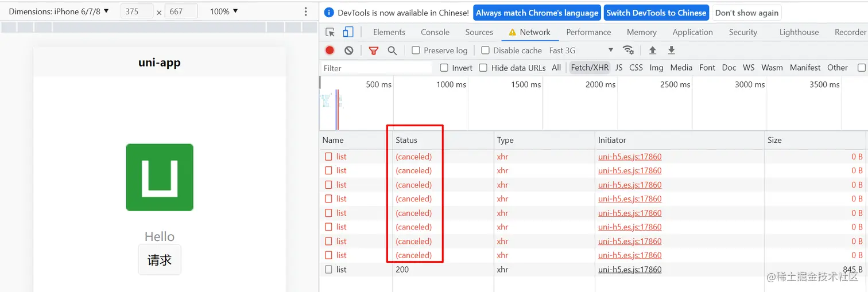Image resolution: width=868 pixels, height=292 pixels.
Task: Open the Fast 3G throttling dropdown
Action: tap(581, 50)
